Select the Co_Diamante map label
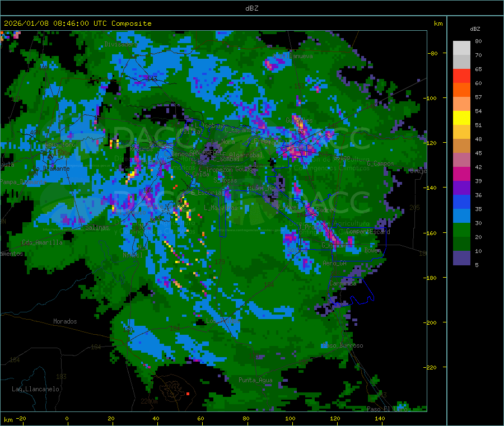Viewport: 504px width, 426px height. coord(51,168)
